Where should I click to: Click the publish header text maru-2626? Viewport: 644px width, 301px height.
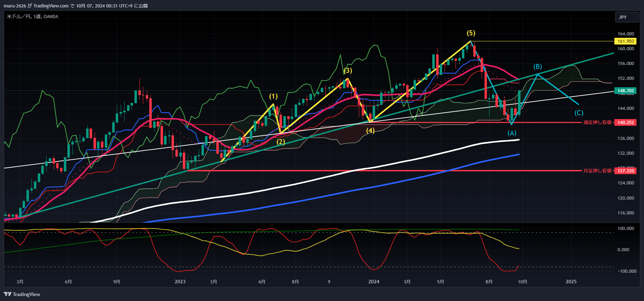(15, 6)
